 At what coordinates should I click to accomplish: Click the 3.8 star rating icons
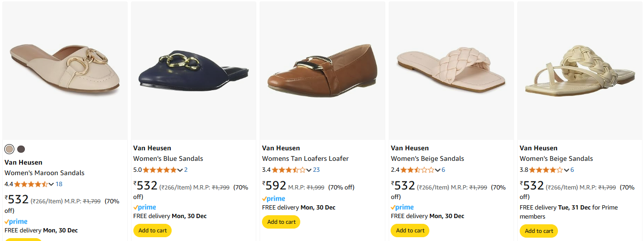[546, 170]
